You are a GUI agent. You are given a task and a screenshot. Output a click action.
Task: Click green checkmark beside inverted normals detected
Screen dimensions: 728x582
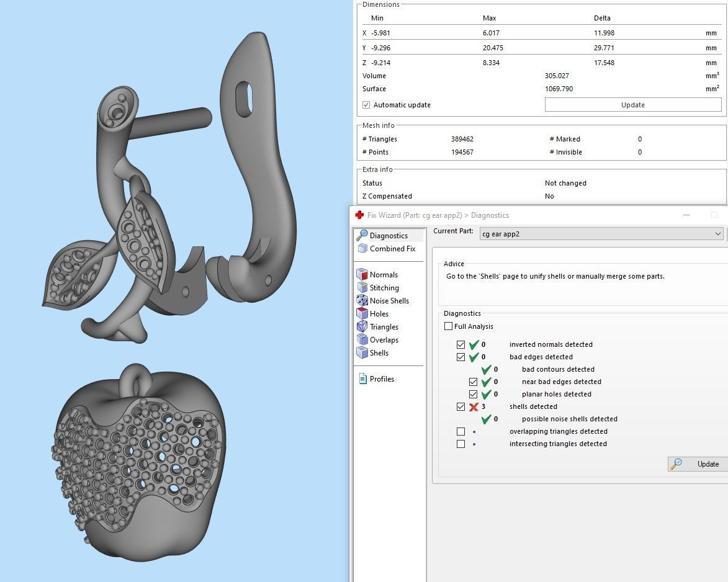coord(474,344)
